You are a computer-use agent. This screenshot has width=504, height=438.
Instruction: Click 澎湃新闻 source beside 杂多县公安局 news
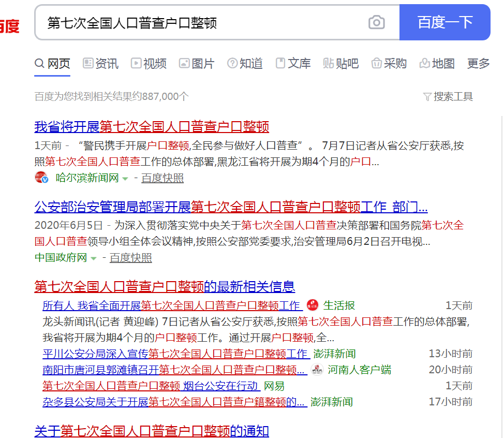click(x=331, y=402)
